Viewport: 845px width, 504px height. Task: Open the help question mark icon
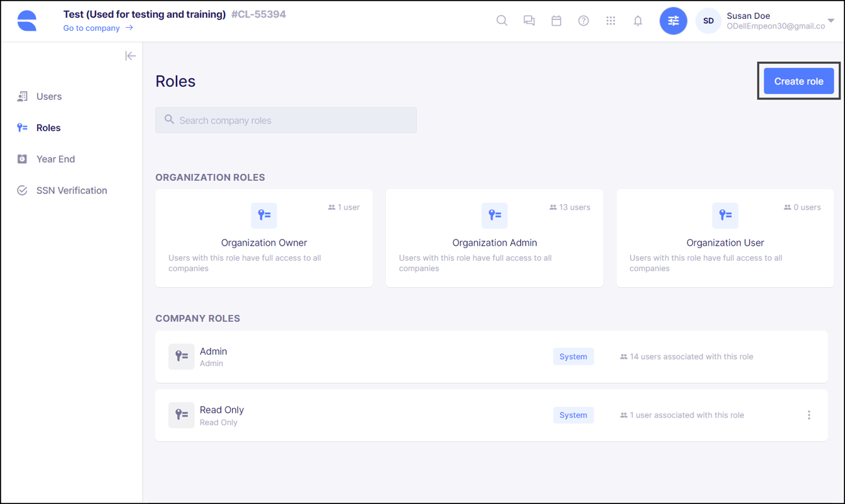pos(583,20)
